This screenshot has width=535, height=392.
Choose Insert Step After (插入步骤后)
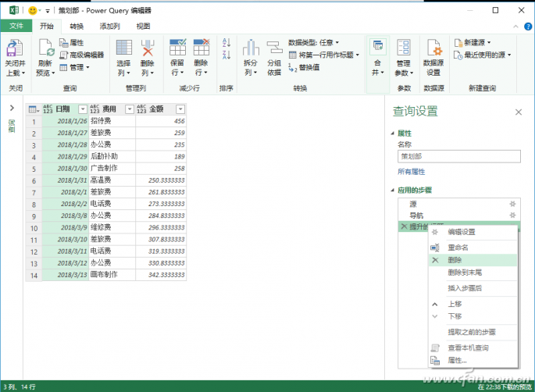click(473, 288)
